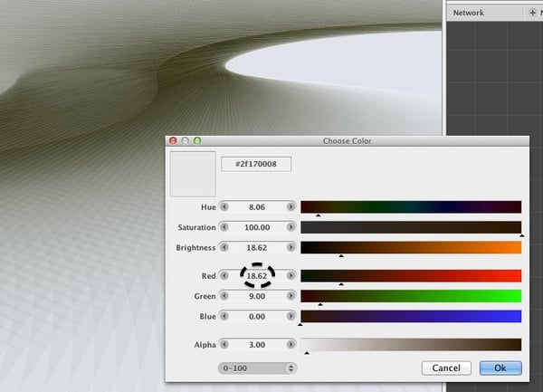Decrease Green value with left arrow
Image resolution: width=543 pixels, height=392 pixels.
(224, 296)
